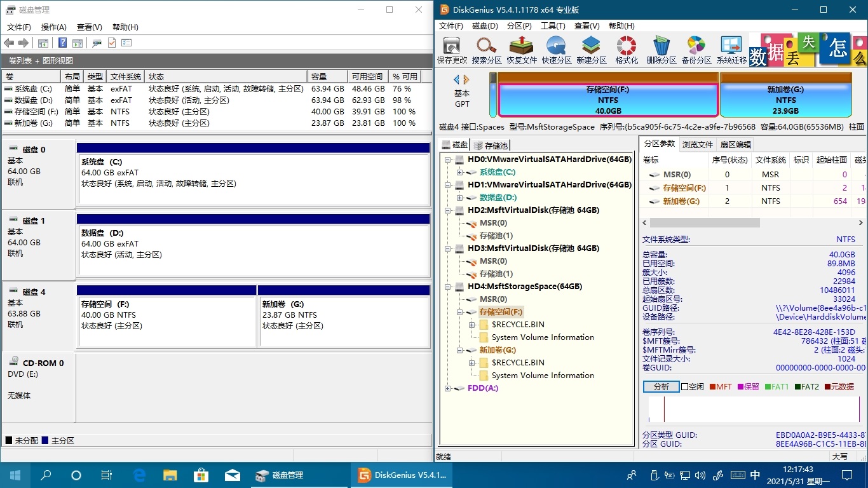Click drive-with-magnifier icon in Disk Management toolbar
The height and width of the screenshot is (488, 868).
[97, 43]
